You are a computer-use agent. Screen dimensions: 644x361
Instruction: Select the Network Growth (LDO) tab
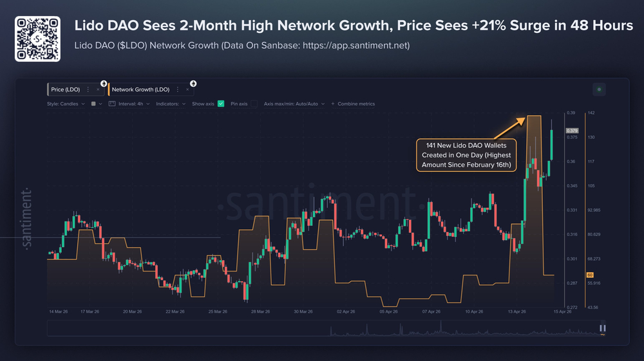click(140, 89)
